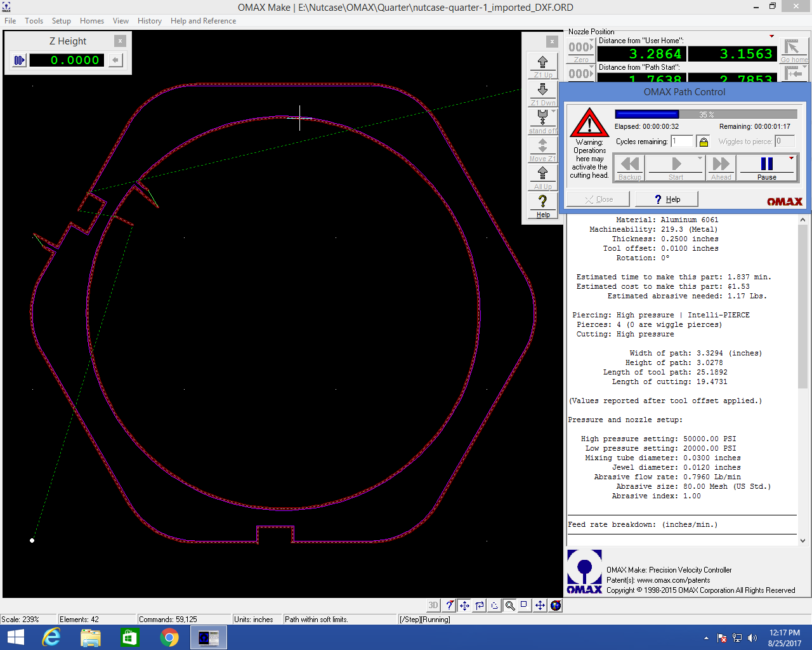
Task: Click the Z1 Dwn arrow button
Action: (542, 93)
